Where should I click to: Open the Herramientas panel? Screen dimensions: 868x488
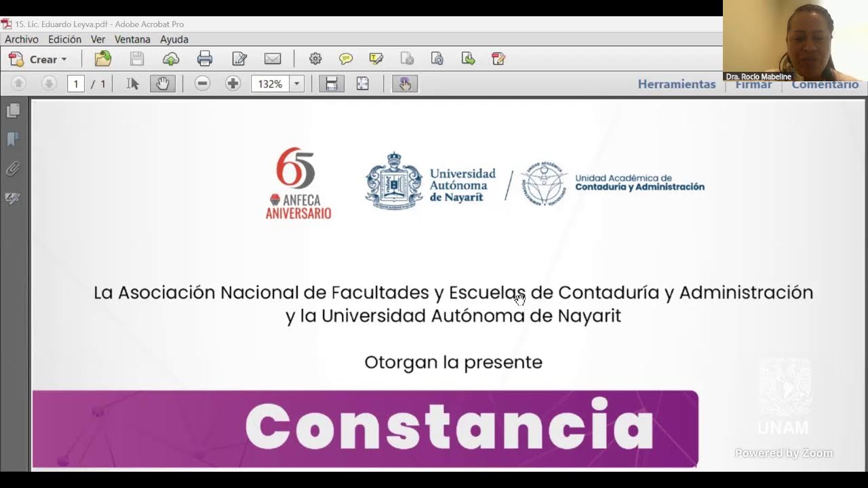(677, 84)
